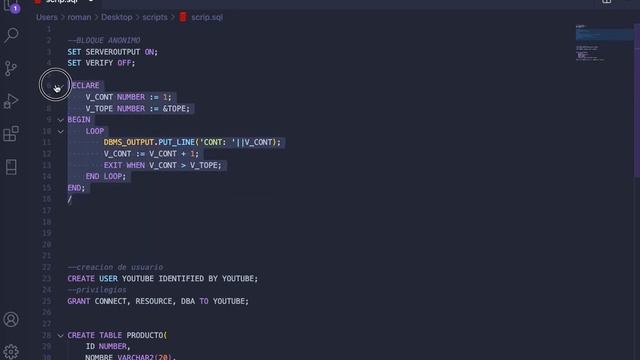
Task: Open the Accounts menu icon
Action: [x=11, y=319]
